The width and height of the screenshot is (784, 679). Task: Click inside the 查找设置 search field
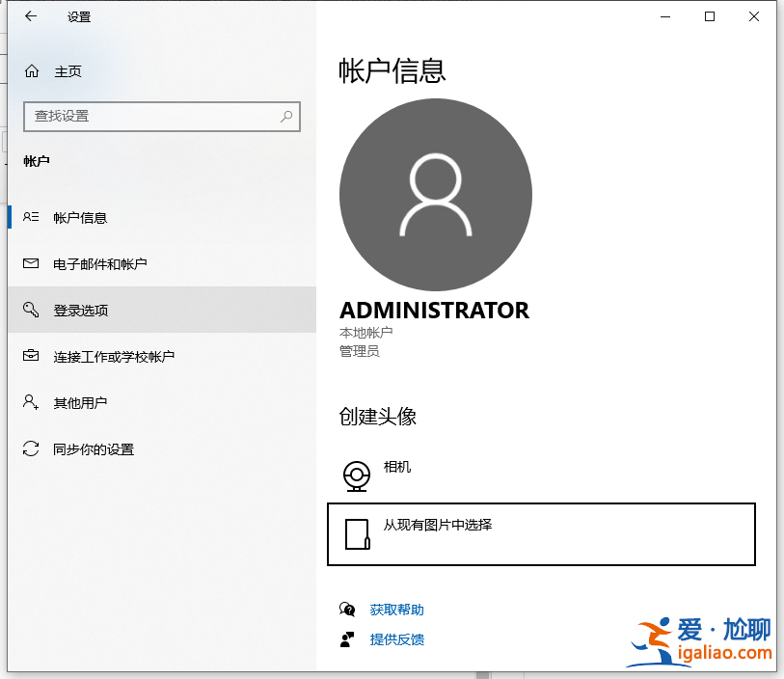145,116
